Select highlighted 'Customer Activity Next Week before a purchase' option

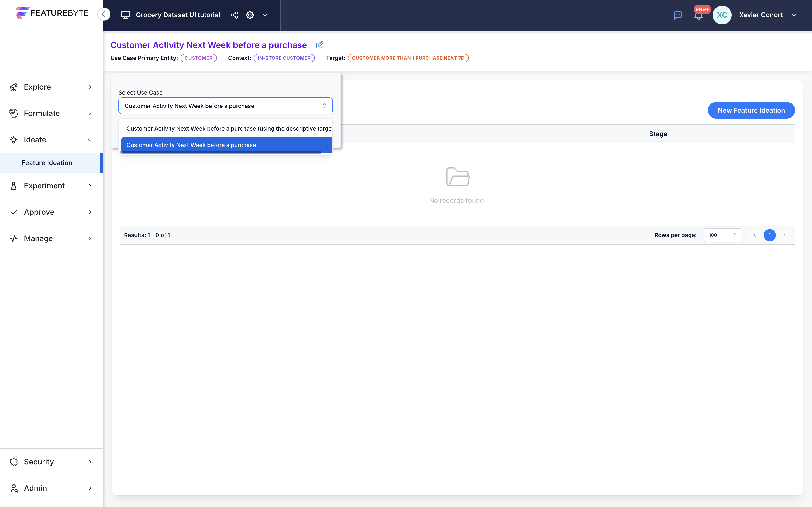click(227, 145)
